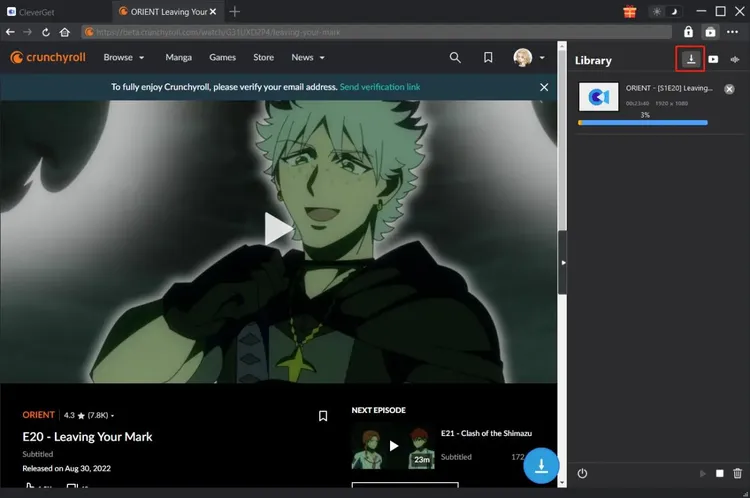Click the blue floating download button
The image size is (750, 498).
tap(540, 466)
